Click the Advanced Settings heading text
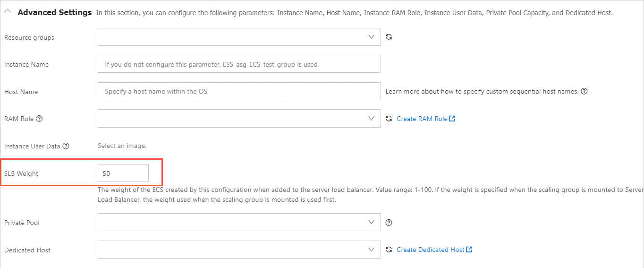Screen dimensions: 644x268 click(x=54, y=12)
